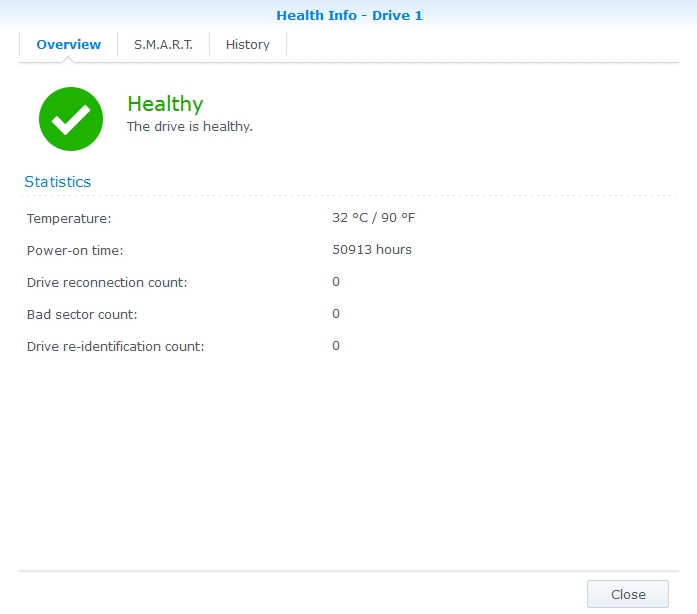Click the Drive reconnection count label
Screen dimensions: 697x614
click(x=107, y=282)
